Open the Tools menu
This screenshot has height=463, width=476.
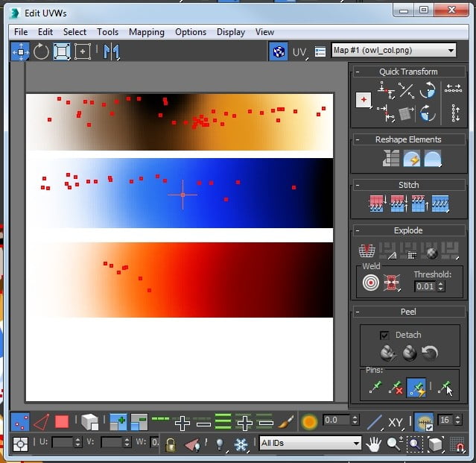coord(107,32)
